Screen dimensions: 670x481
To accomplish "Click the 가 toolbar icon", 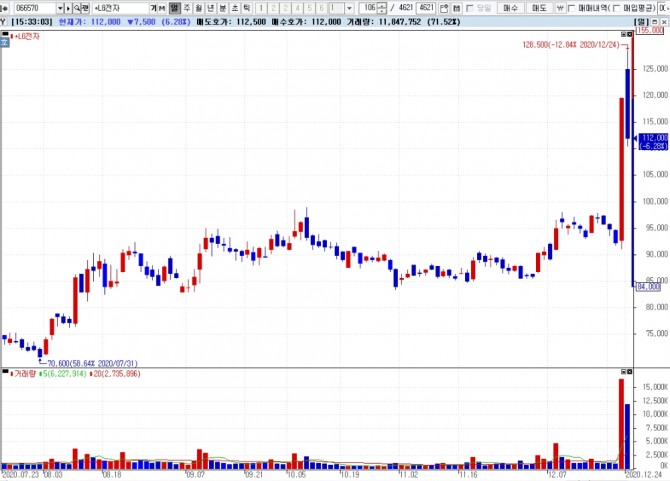I will (153, 8).
